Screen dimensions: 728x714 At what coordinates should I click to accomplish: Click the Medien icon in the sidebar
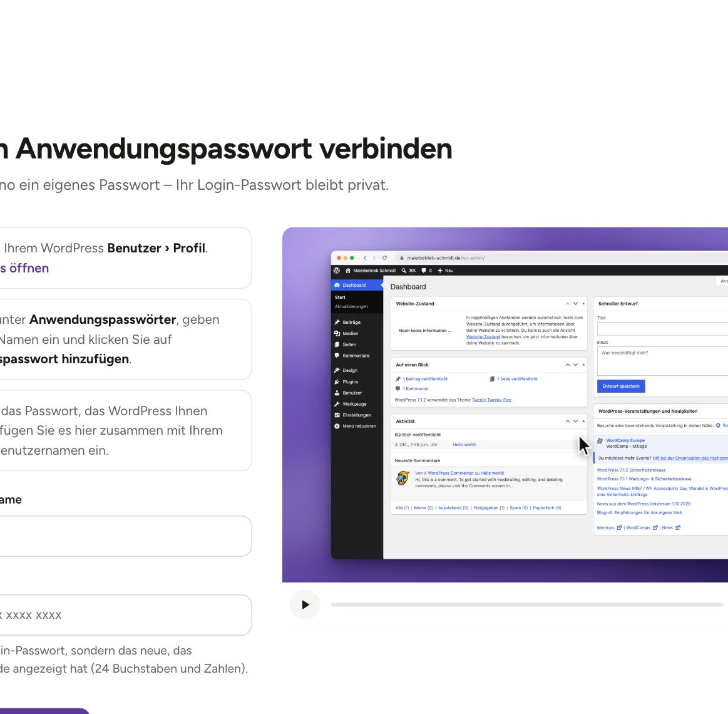(337, 333)
